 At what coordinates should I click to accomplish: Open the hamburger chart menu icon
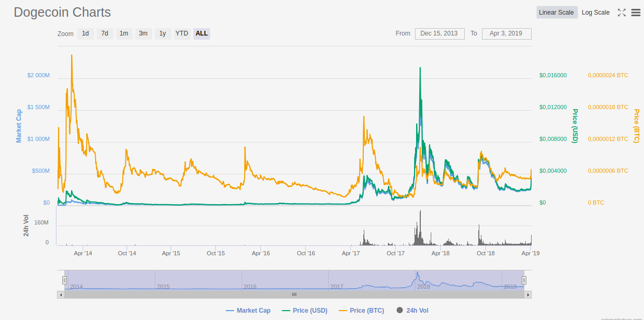click(x=635, y=12)
